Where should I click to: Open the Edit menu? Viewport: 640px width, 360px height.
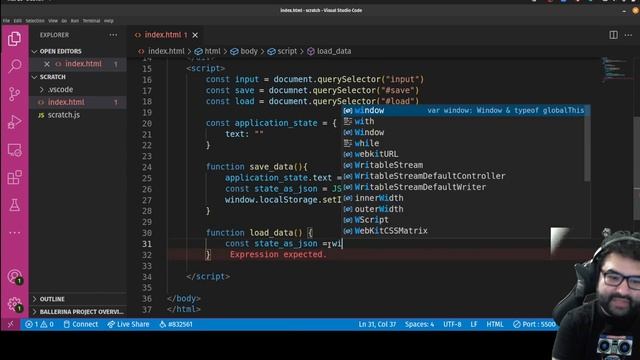[x=18, y=21]
